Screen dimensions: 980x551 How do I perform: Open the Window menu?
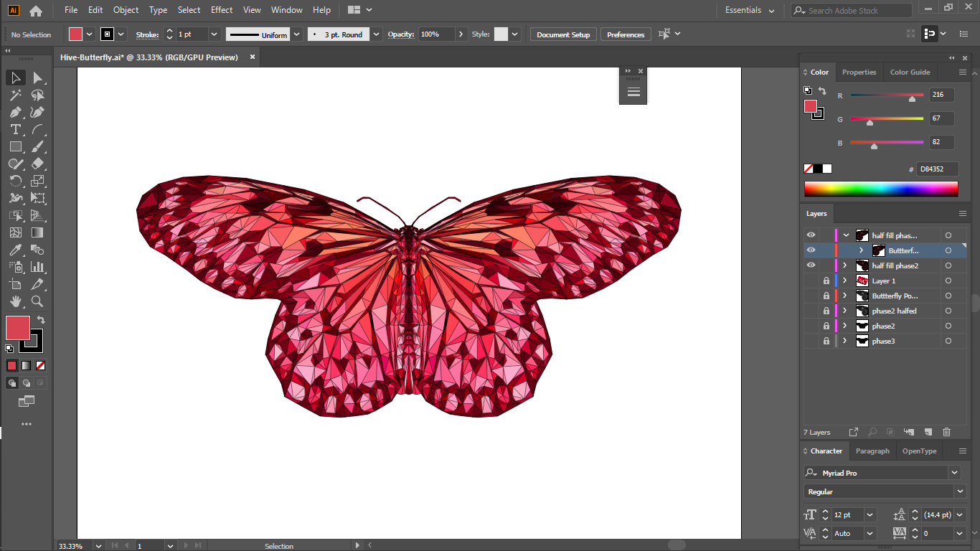(x=287, y=10)
